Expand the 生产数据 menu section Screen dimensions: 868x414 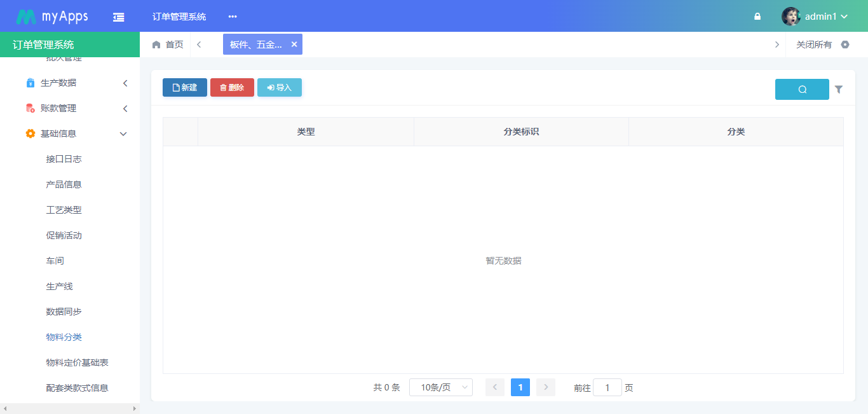[70, 83]
